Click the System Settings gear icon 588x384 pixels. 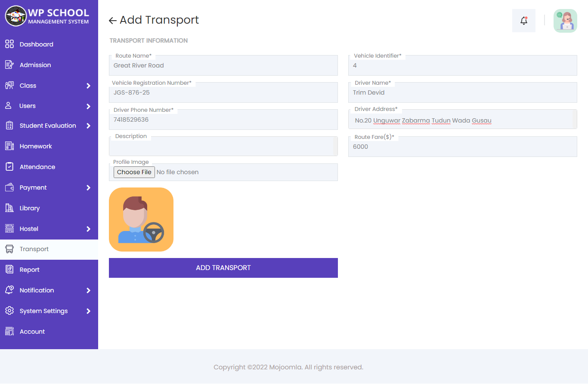(9, 311)
